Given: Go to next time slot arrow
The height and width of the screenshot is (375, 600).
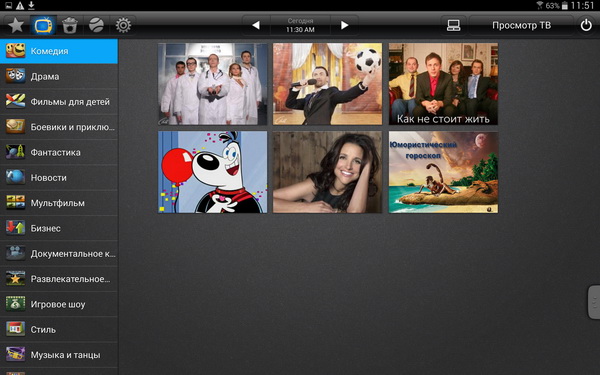Looking at the screenshot, I should pos(344,25).
